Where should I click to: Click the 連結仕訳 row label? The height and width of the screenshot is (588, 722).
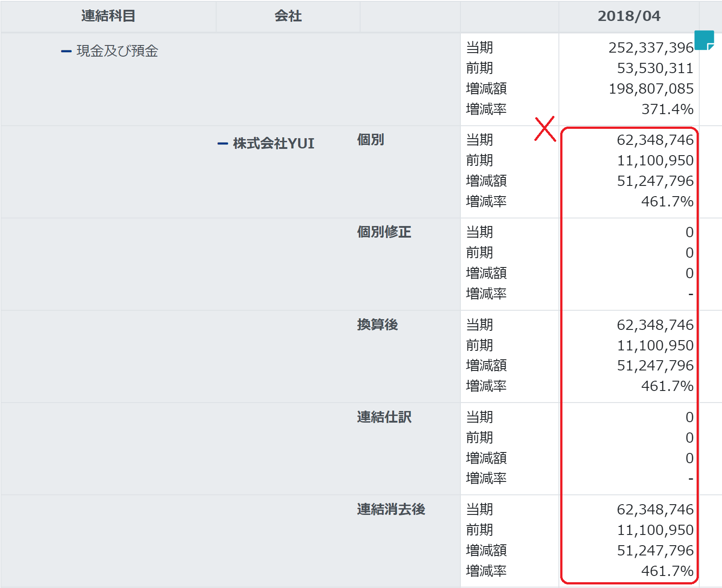384,417
